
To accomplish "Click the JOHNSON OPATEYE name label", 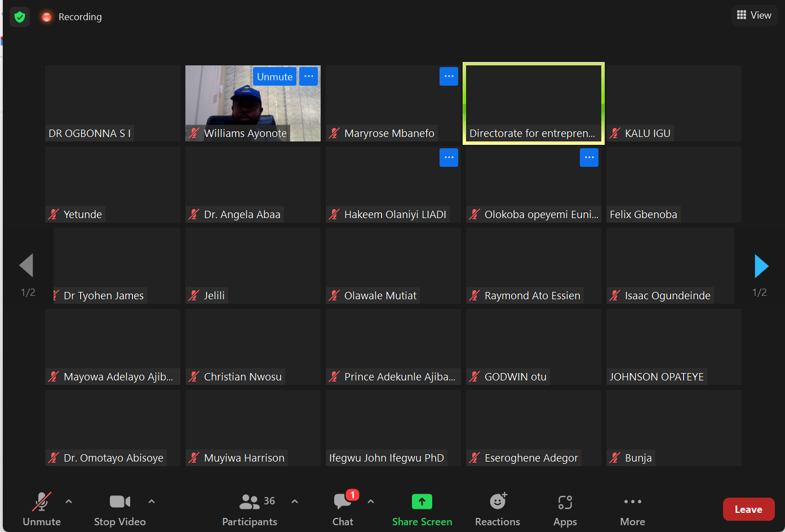I will coord(657,377).
